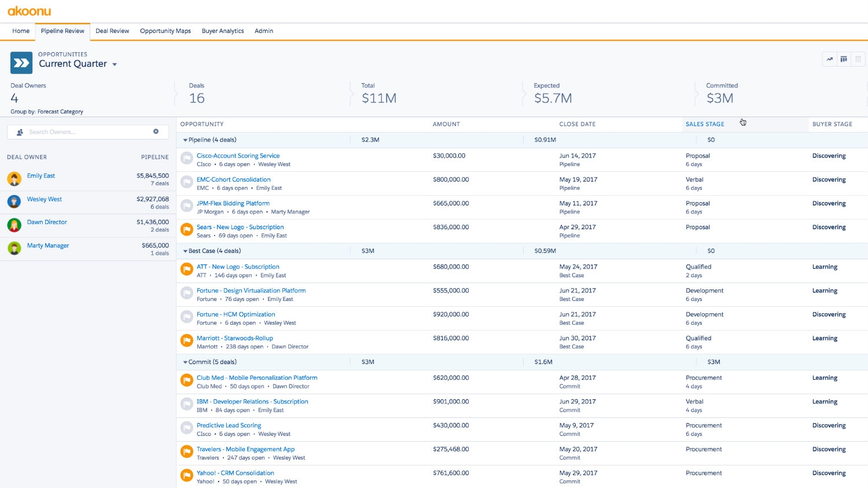Click the Opportunities double-arrow icon

(21, 63)
